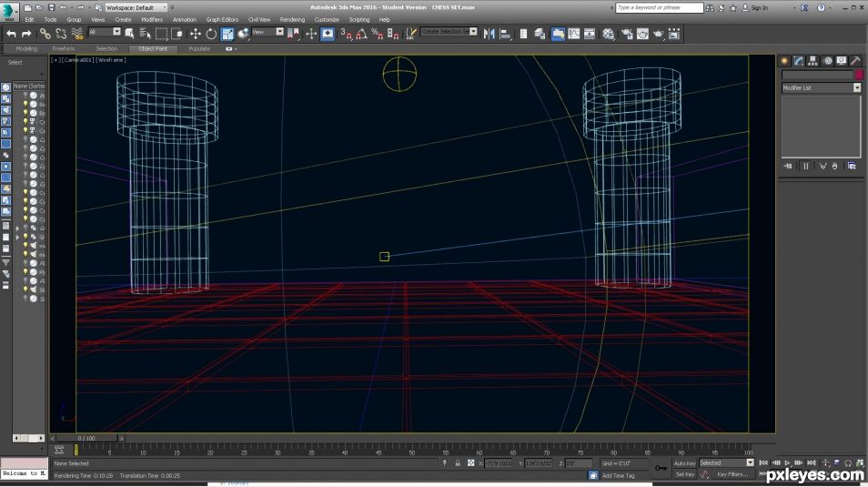
Task: Click the search keyword input field
Action: coord(660,8)
